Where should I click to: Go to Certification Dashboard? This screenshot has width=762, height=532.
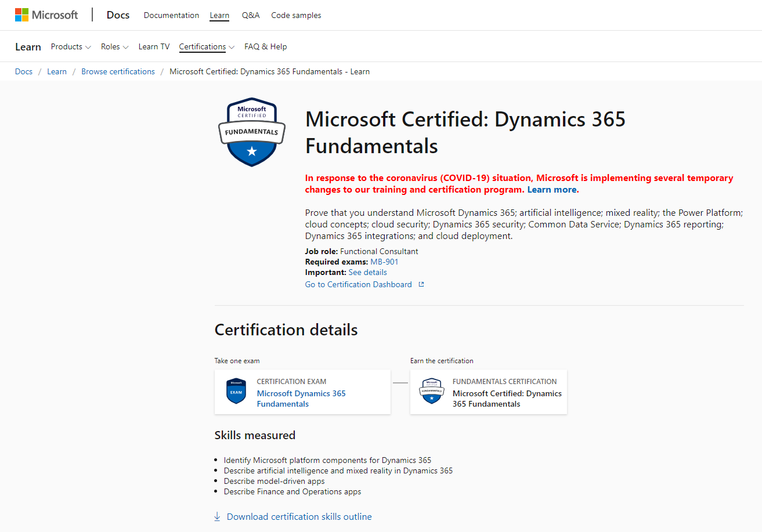tap(359, 284)
